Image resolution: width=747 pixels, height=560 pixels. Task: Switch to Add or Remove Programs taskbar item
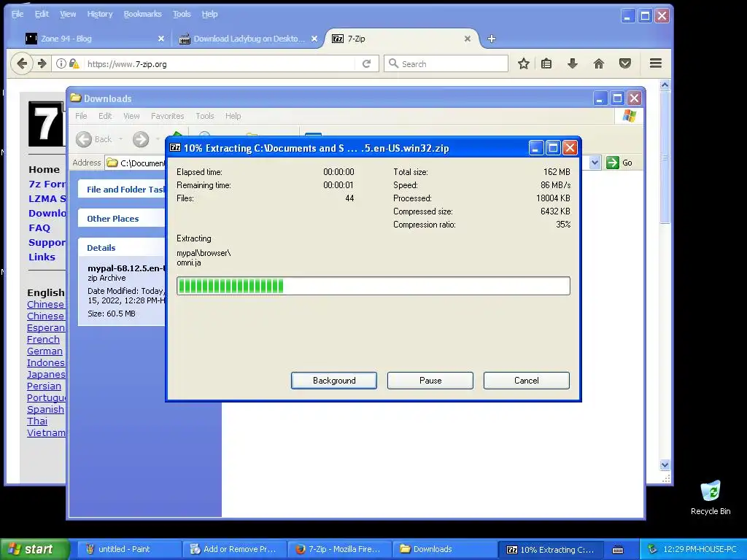pyautogui.click(x=234, y=549)
